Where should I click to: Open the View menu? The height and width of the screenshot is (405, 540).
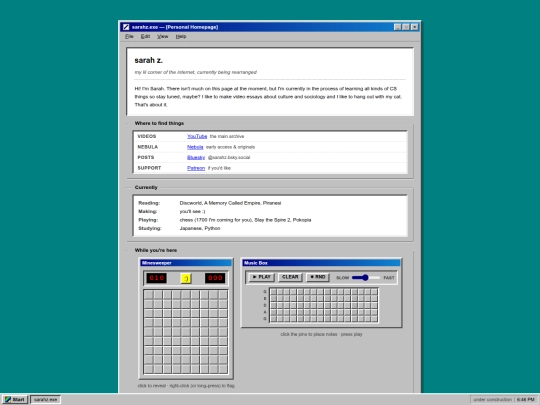coord(163,37)
